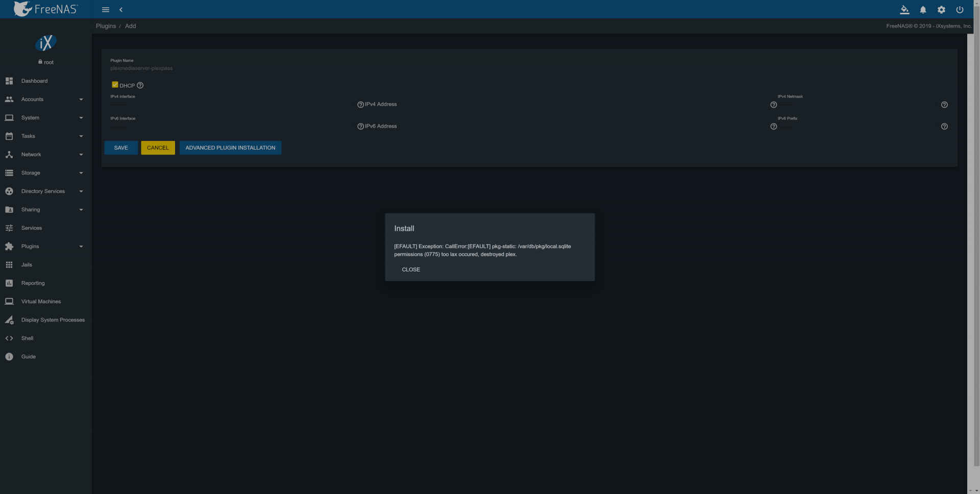980x494 pixels.
Task: Toggle the hamburger sidebar menu icon
Action: pos(106,10)
